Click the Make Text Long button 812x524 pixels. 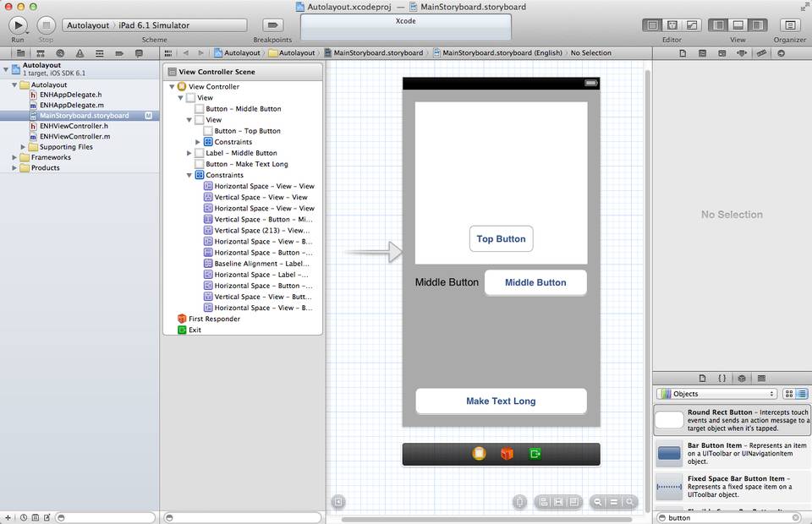click(501, 401)
